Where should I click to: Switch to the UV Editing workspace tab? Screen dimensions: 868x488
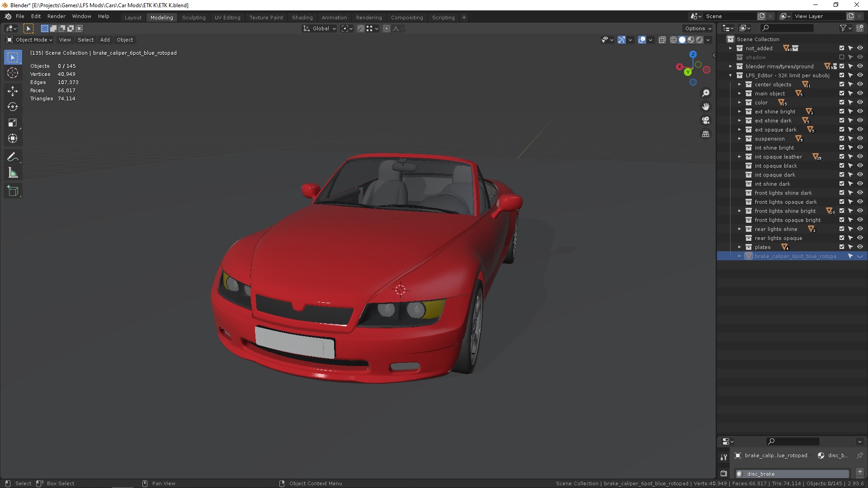(227, 18)
